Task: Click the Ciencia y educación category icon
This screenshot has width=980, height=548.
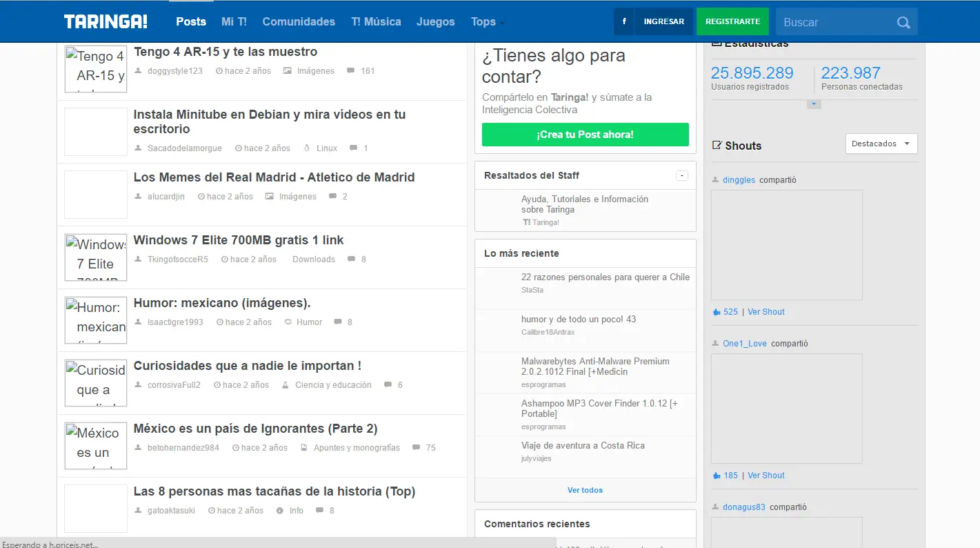Action: point(285,384)
